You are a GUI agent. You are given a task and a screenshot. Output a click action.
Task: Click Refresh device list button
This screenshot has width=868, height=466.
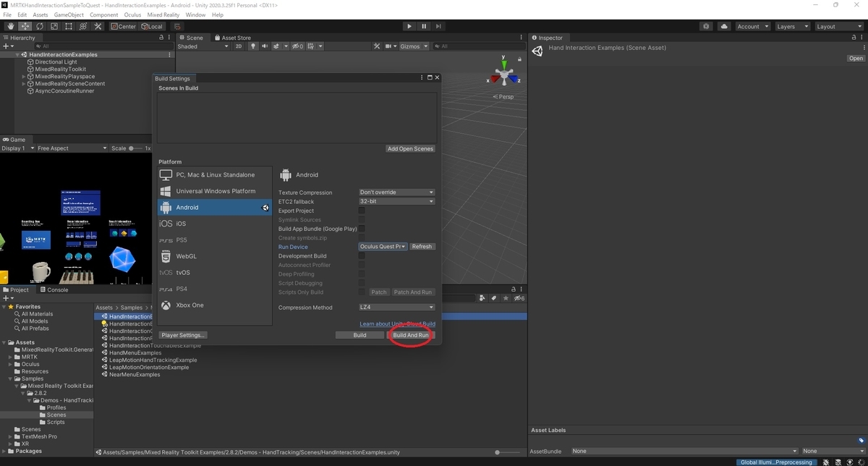pyautogui.click(x=422, y=247)
